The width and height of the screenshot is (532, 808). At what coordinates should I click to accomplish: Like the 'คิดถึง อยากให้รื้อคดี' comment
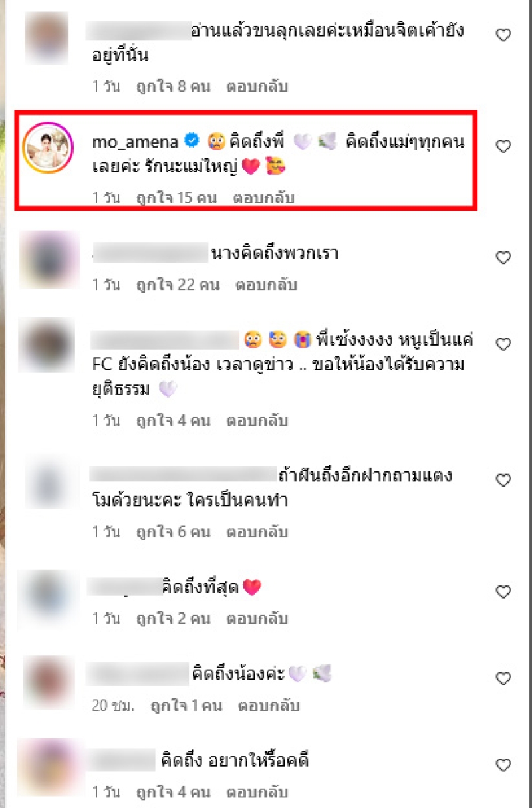[x=504, y=765]
